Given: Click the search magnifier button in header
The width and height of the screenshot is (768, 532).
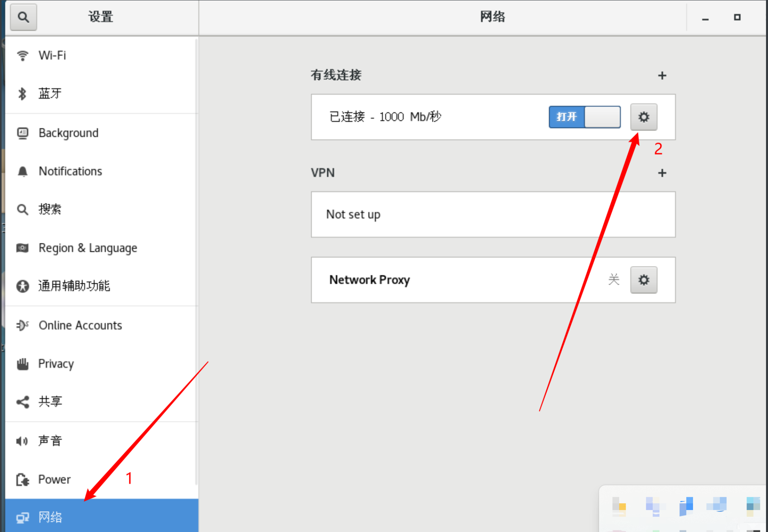Looking at the screenshot, I should pyautogui.click(x=23, y=17).
